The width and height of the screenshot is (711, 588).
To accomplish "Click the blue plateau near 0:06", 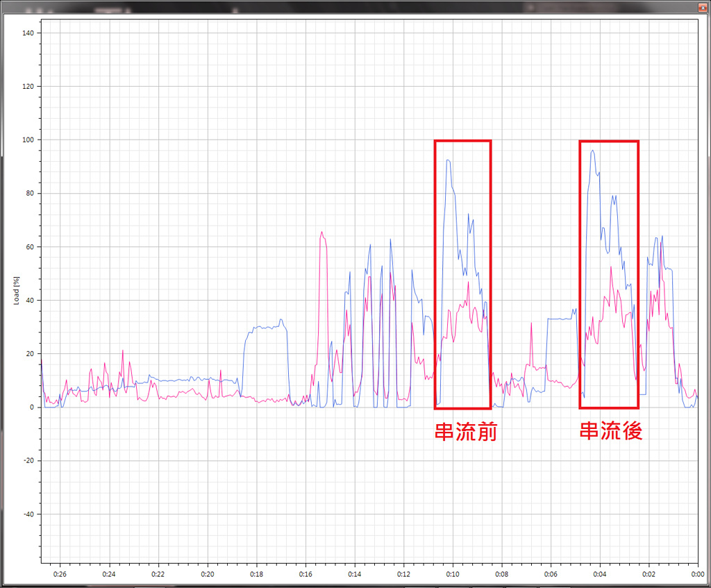I will pos(560,319).
